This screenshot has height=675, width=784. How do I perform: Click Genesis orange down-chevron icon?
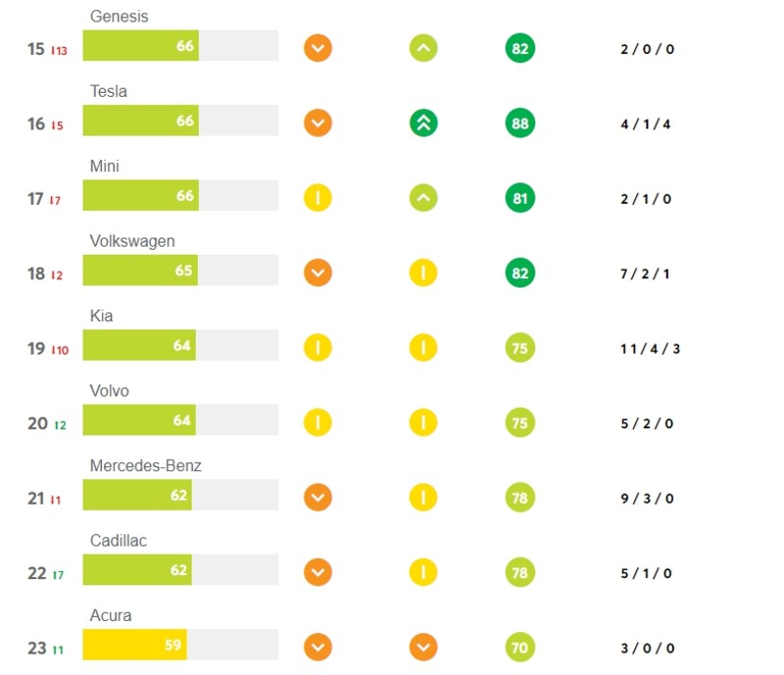click(318, 48)
